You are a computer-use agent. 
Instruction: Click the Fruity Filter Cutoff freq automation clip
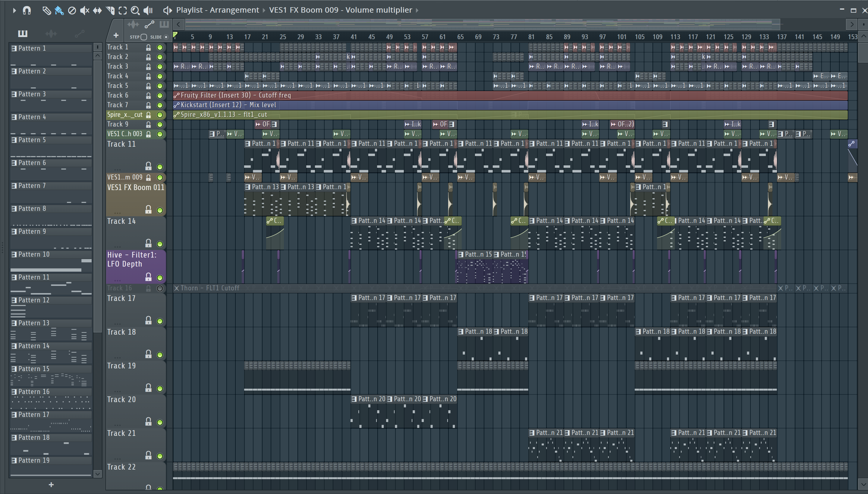(510, 96)
